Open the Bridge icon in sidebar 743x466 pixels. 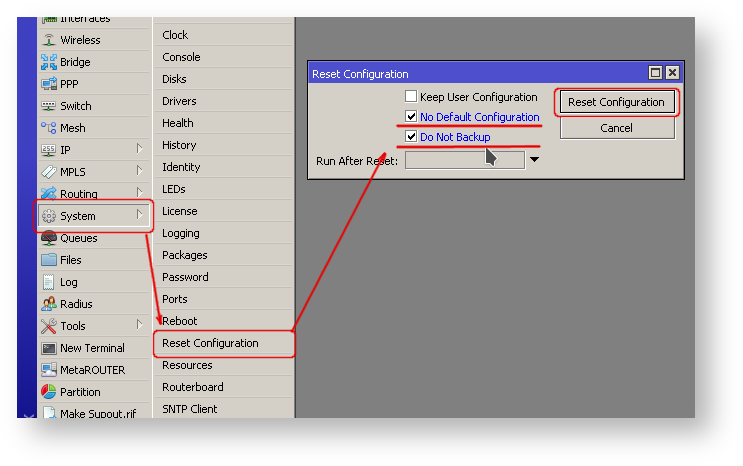pos(49,62)
